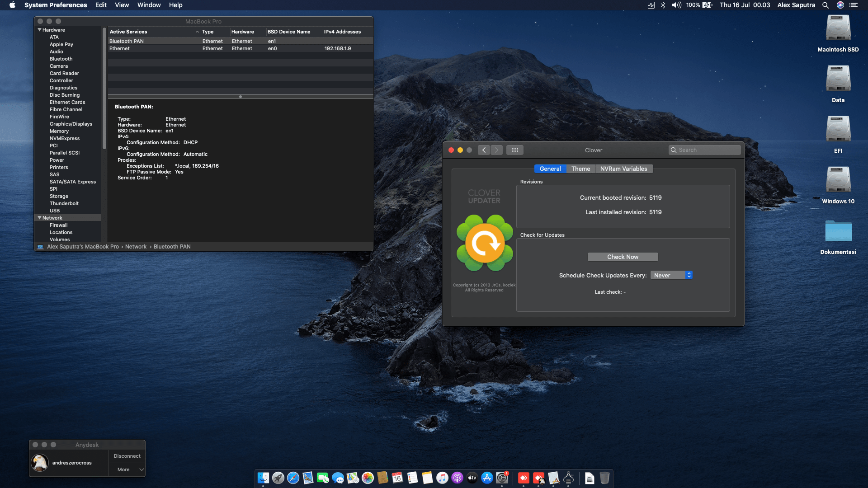Click the Spotlight search icon in menu bar

pos(826,5)
